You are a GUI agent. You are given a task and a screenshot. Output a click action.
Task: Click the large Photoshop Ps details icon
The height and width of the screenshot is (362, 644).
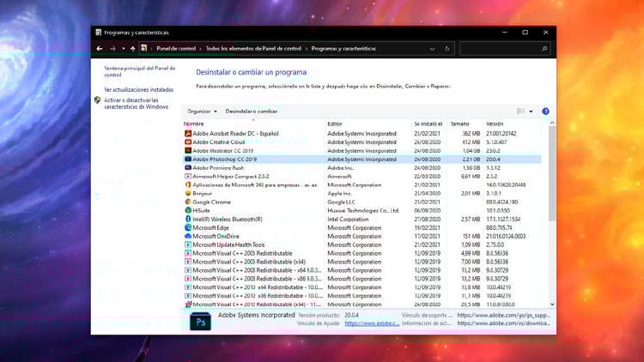[201, 322]
